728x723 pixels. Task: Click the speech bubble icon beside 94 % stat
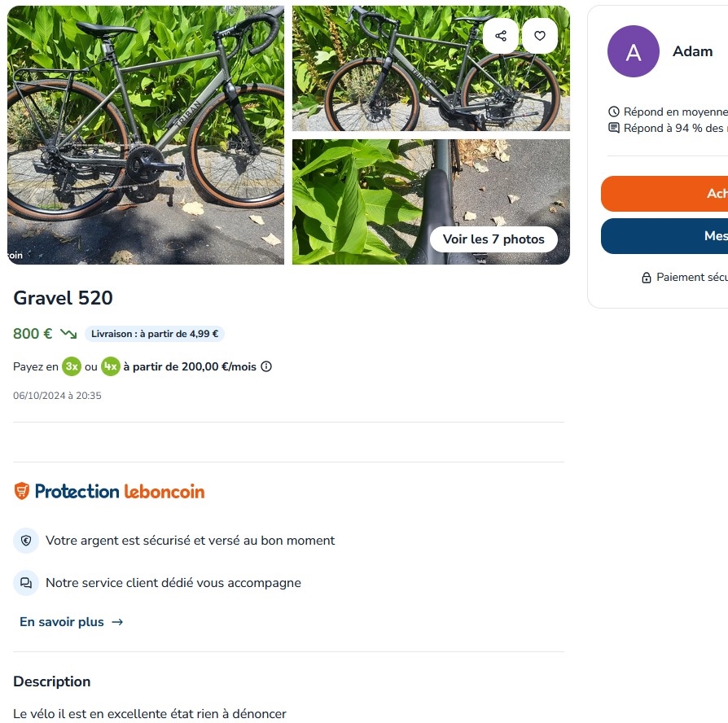point(613,128)
